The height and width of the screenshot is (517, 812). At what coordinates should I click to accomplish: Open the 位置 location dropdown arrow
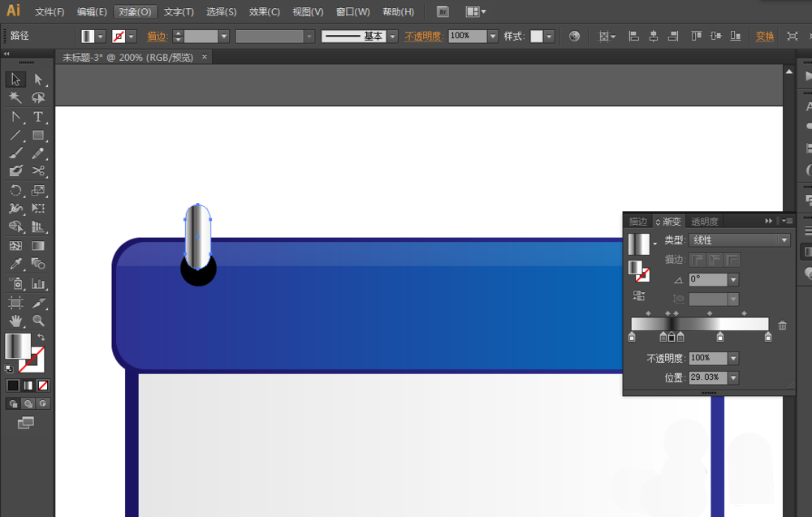coord(733,377)
